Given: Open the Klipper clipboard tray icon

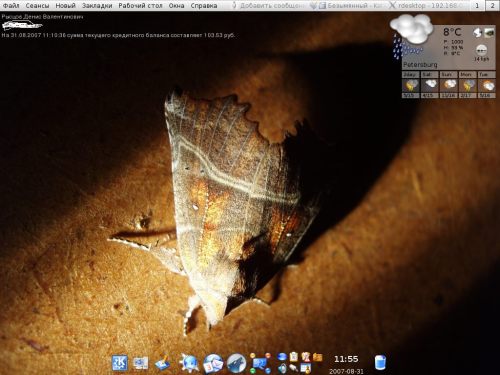Looking at the screenshot, I should pyautogui.click(x=294, y=357).
